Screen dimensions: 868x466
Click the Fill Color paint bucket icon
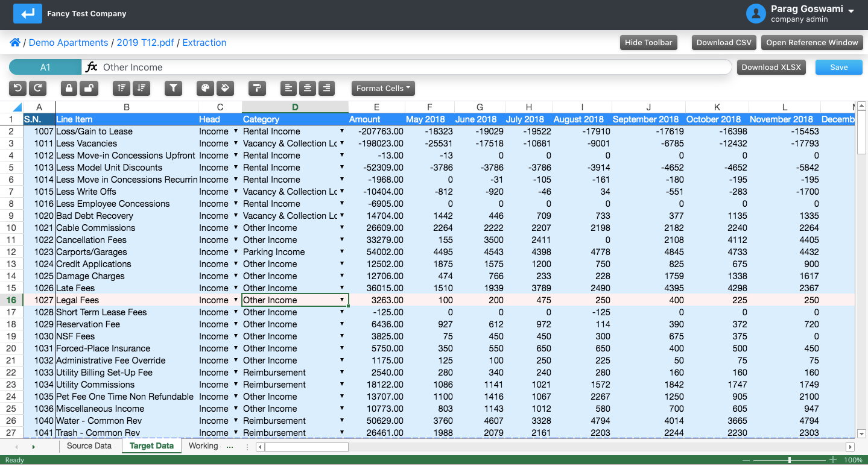pyautogui.click(x=225, y=88)
